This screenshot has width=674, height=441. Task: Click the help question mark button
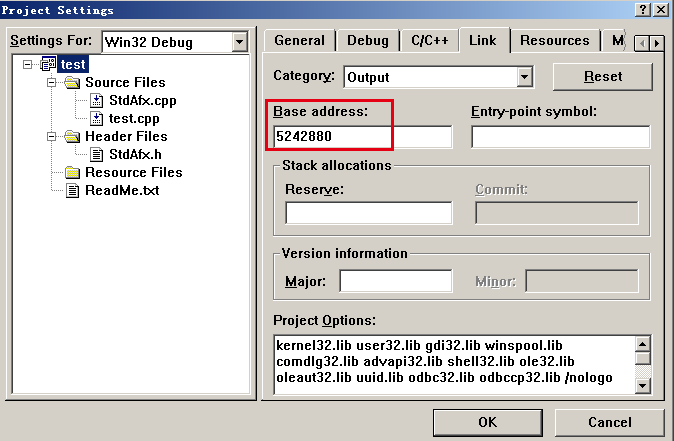point(641,9)
